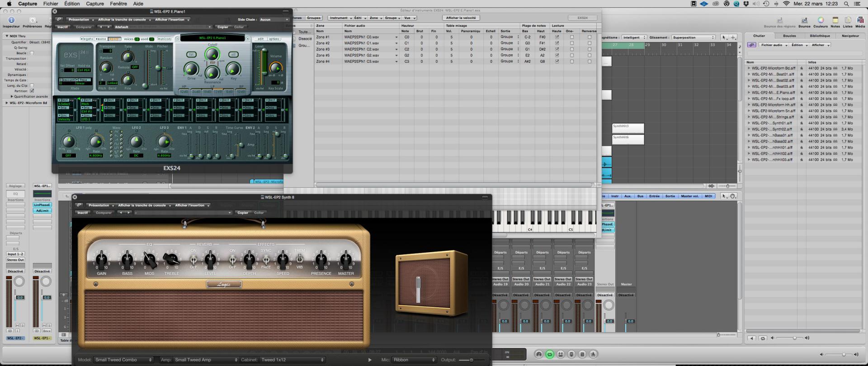868x366 pixels.
Task: Open the Amp dropdown showing Small Tweed Amp
Action: pyautogui.click(x=206, y=360)
